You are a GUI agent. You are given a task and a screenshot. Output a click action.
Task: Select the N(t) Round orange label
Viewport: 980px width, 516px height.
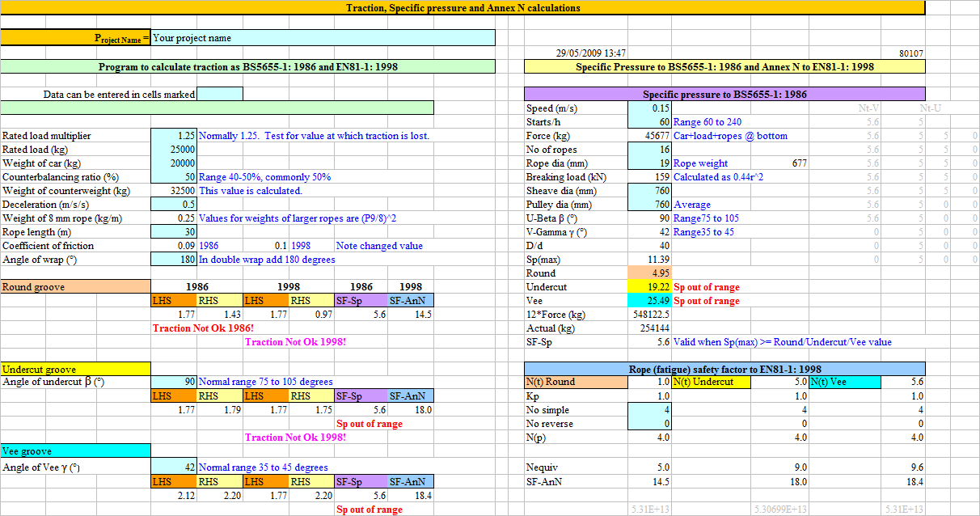click(576, 382)
